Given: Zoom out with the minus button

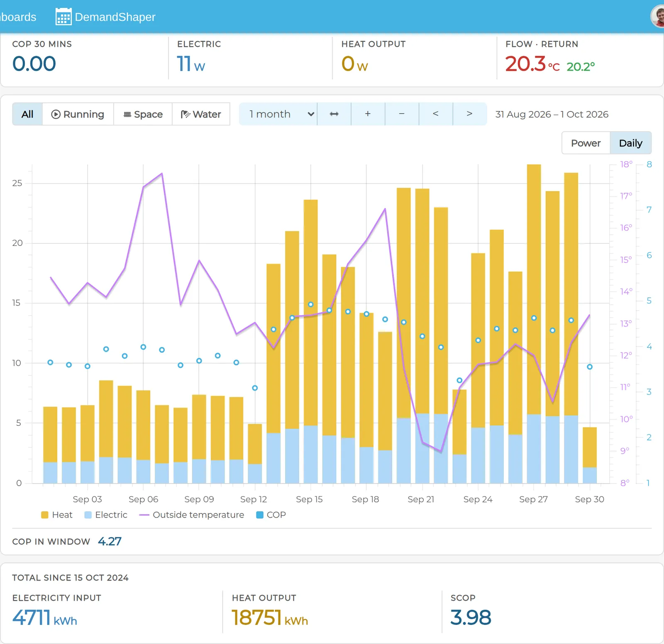Looking at the screenshot, I should pyautogui.click(x=402, y=114).
